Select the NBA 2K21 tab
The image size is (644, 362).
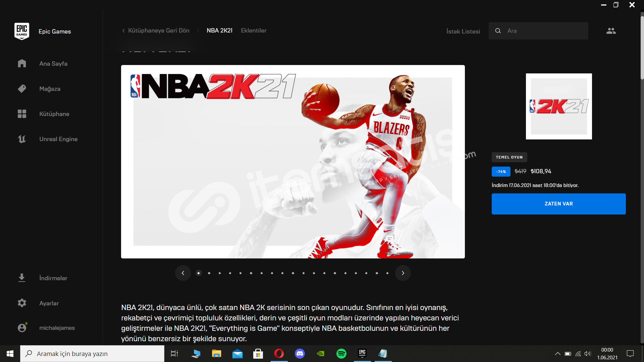tap(219, 31)
